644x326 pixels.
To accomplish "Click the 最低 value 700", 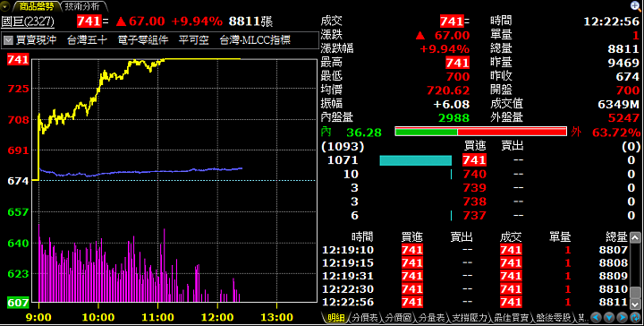I will click(458, 76).
